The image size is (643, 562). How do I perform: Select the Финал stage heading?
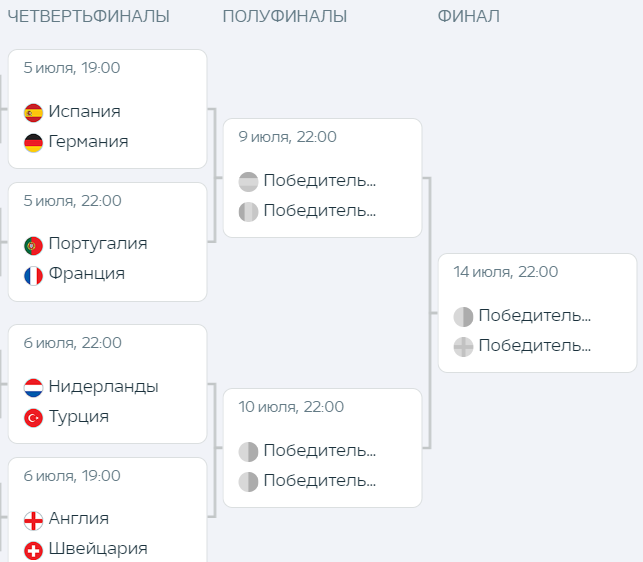[468, 16]
